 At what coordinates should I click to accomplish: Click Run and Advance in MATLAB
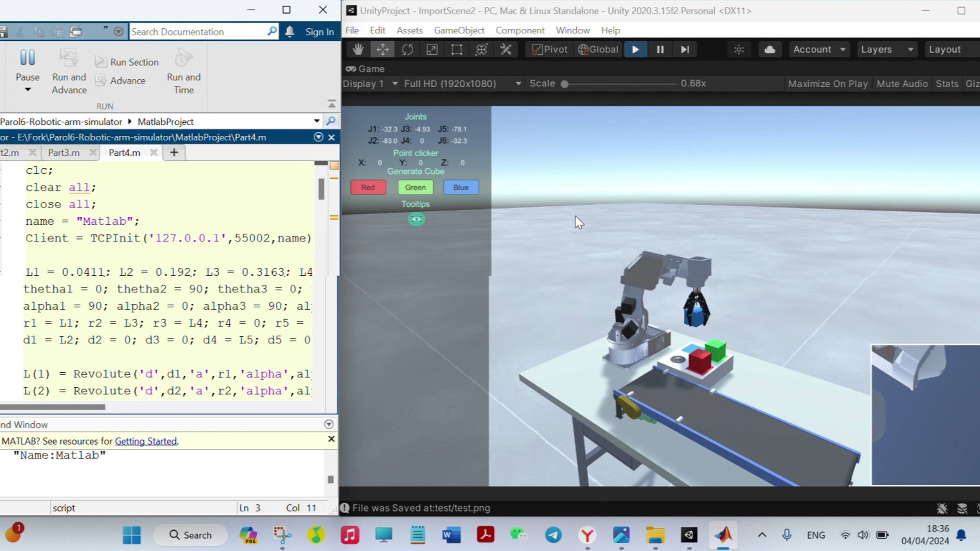pyautogui.click(x=69, y=71)
